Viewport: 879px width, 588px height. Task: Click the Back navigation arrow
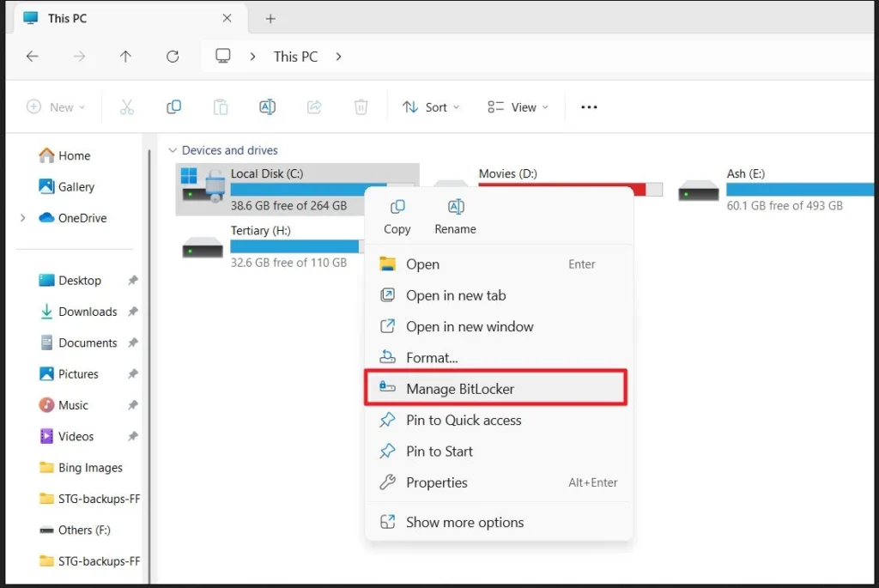click(x=33, y=57)
